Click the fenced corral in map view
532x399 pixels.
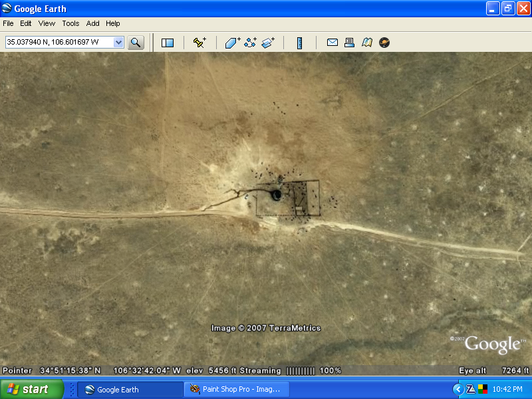point(288,198)
